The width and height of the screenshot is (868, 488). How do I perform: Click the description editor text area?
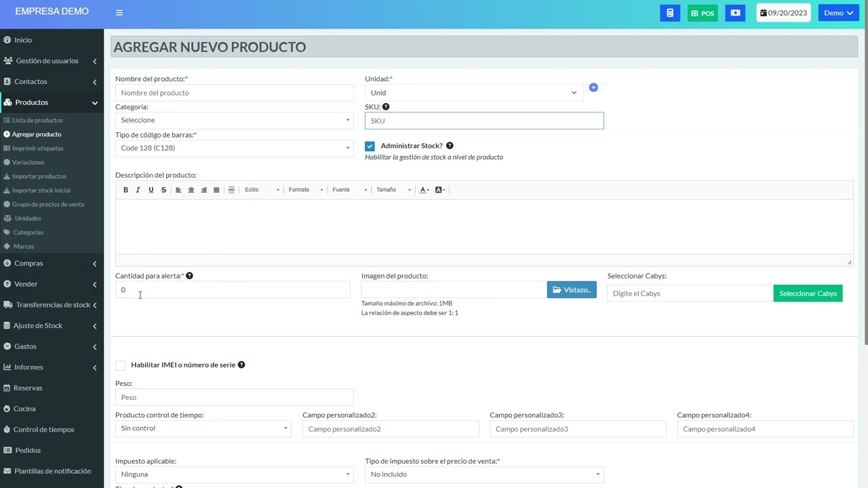(484, 226)
